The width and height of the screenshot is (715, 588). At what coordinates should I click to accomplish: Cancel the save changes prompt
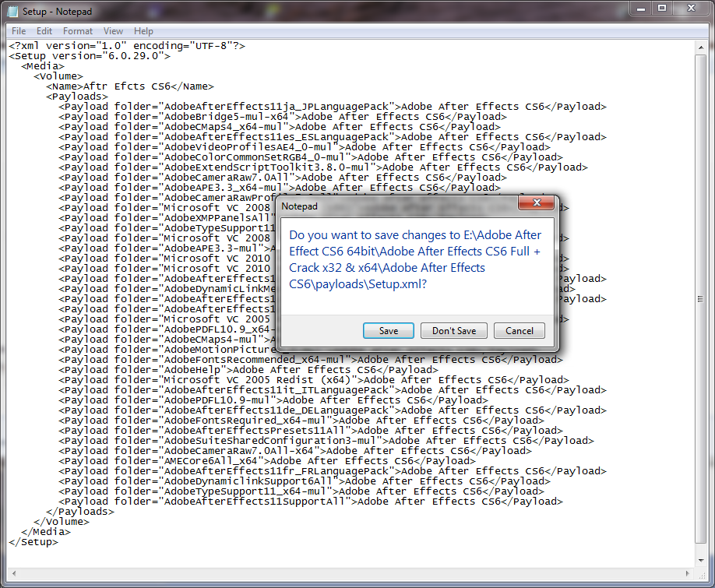(x=519, y=330)
